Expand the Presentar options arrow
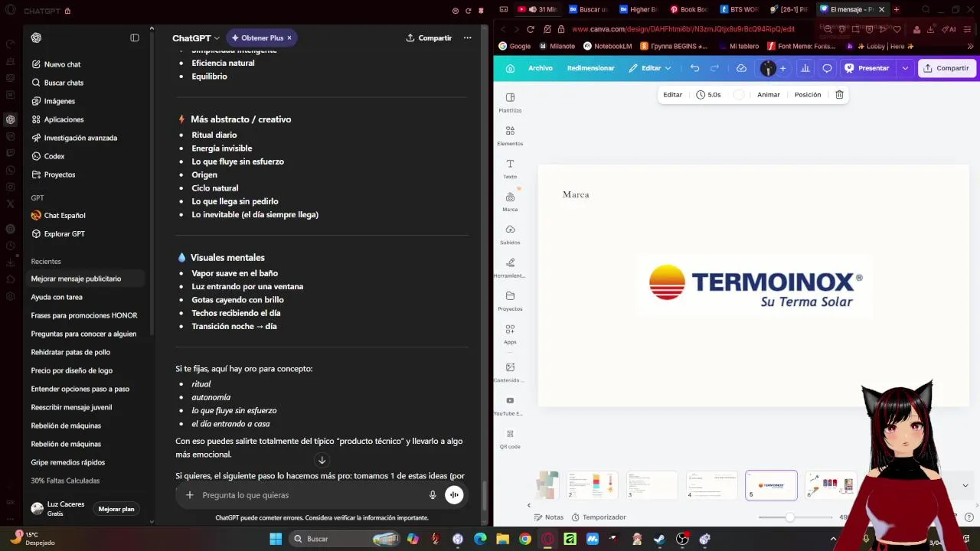 [905, 68]
